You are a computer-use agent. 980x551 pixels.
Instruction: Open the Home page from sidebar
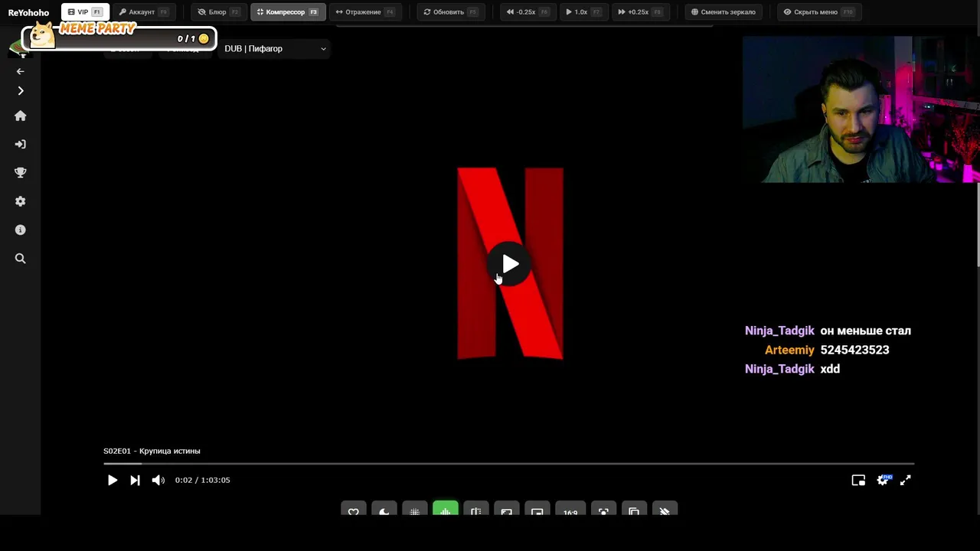[x=21, y=116]
